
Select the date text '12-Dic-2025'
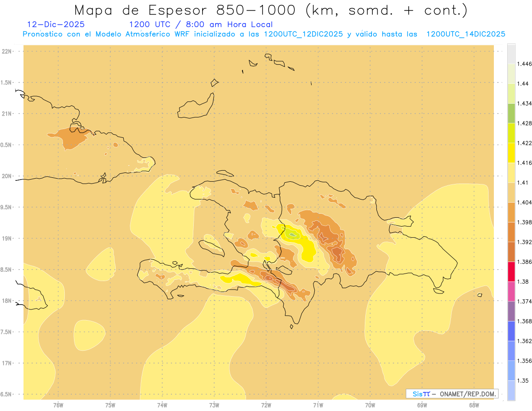[56, 24]
